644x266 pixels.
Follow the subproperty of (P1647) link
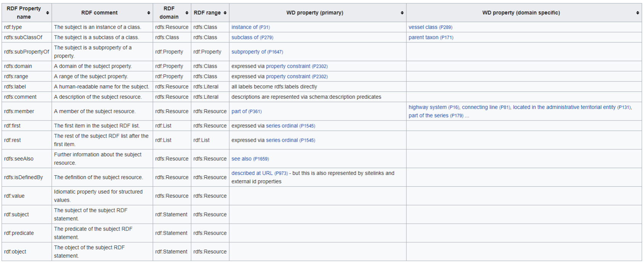[257, 52]
